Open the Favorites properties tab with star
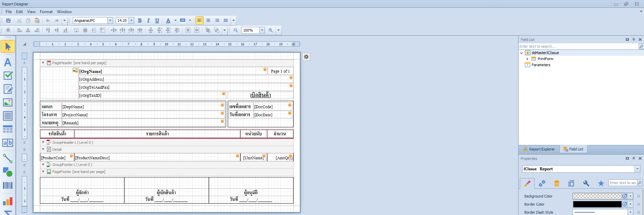644x215 pixels. point(601,183)
